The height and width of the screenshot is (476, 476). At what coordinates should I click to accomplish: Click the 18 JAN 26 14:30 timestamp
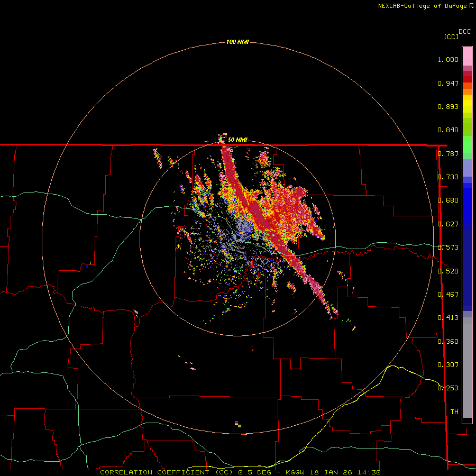345,472
